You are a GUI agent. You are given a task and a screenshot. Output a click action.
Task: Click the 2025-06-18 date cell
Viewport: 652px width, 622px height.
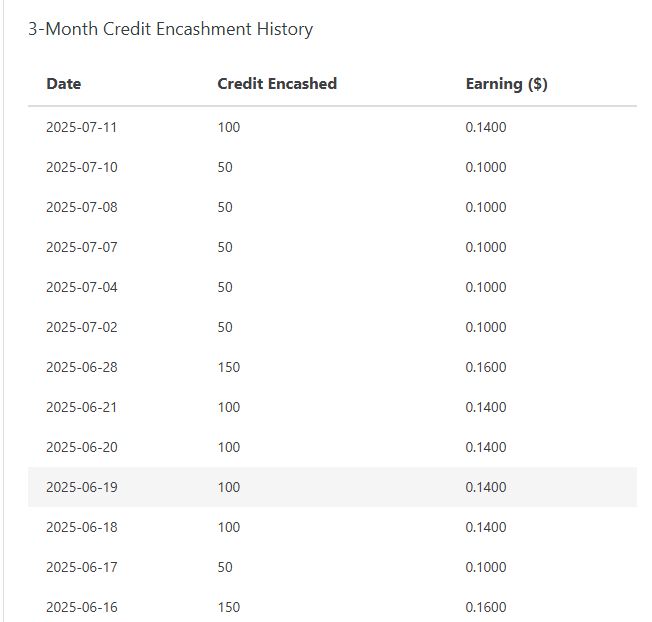(81, 527)
